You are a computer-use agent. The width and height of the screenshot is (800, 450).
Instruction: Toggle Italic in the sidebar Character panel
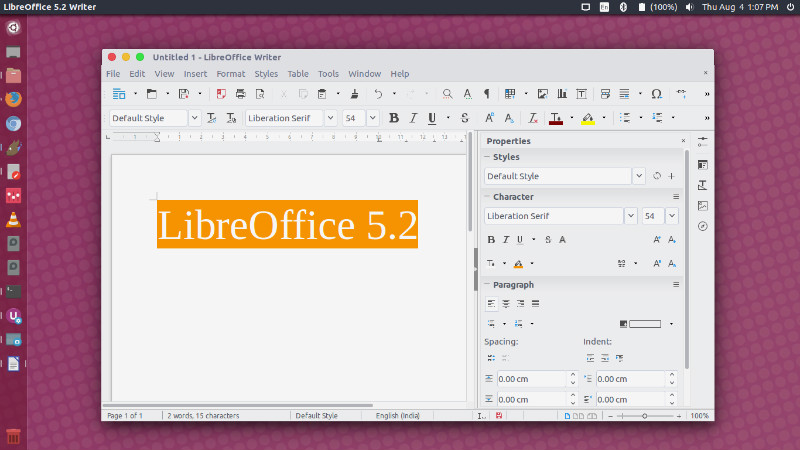(506, 239)
